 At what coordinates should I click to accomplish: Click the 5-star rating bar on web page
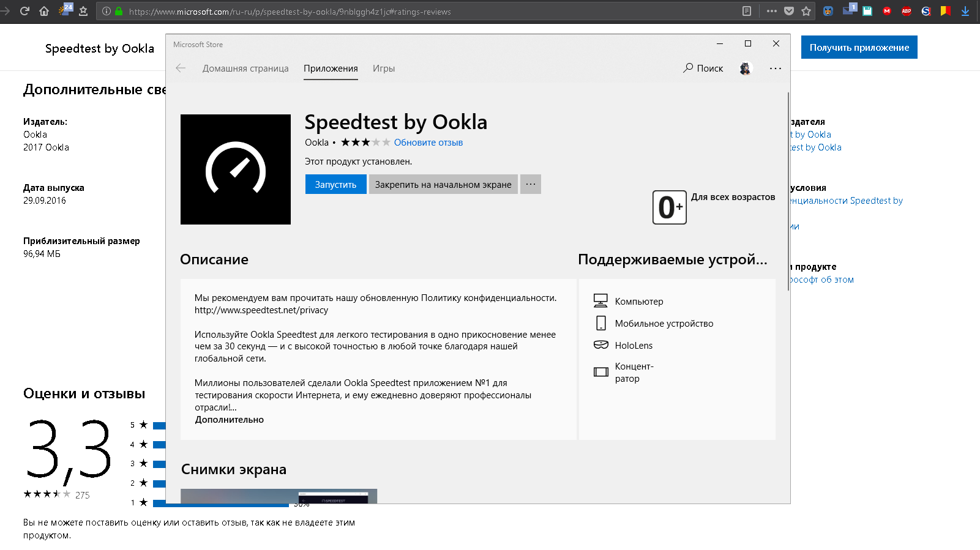pyautogui.click(x=159, y=425)
